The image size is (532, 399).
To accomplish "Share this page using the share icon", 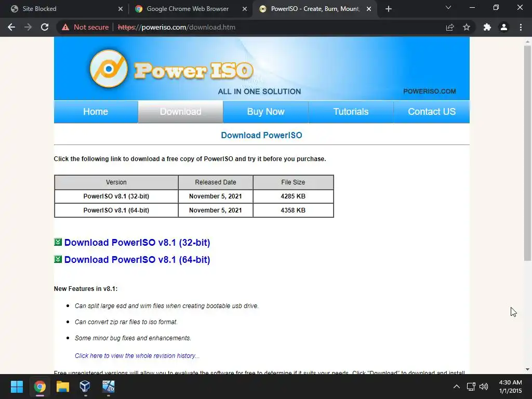I will (450, 27).
